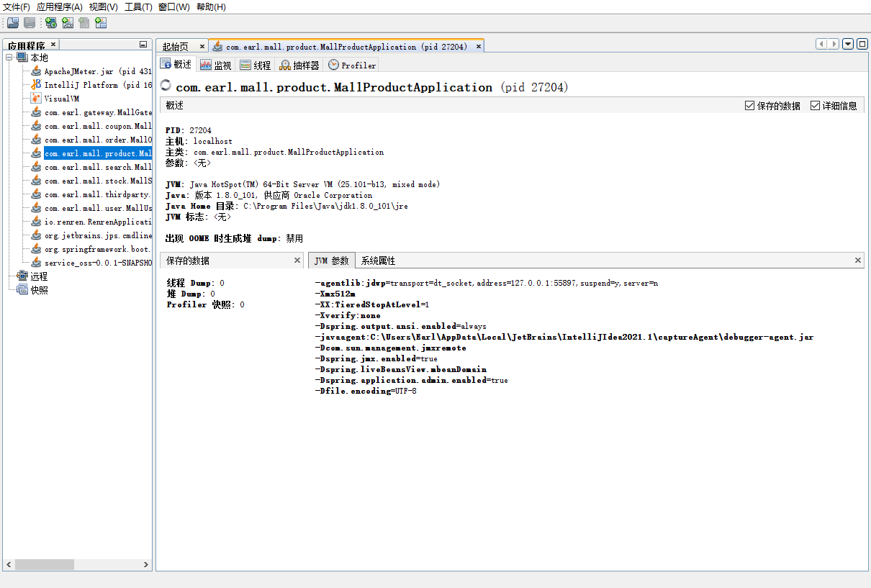The height and width of the screenshot is (588, 871).
Task: Select com.earl.mall.thirdparty application in tree
Action: point(98,194)
